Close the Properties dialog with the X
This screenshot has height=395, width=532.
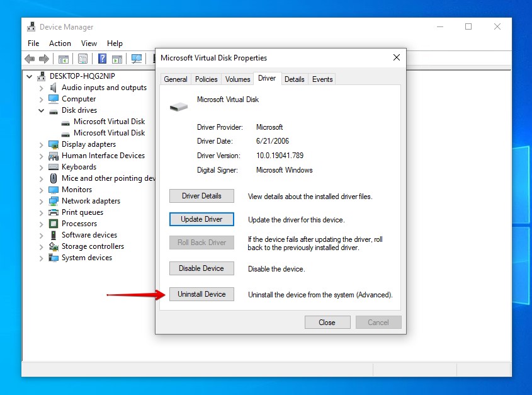pos(396,58)
